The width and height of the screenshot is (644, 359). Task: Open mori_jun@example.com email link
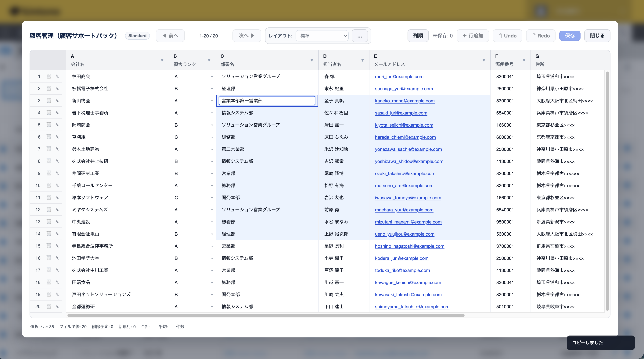coord(399,77)
